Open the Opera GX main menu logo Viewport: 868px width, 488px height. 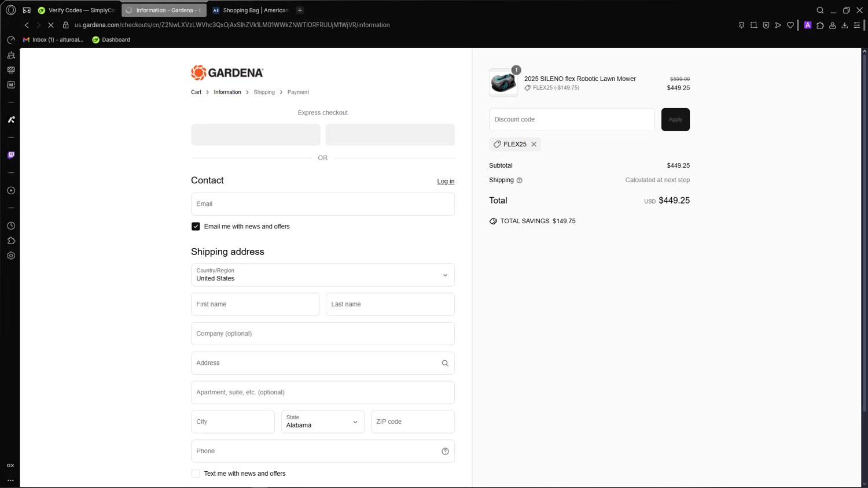(x=10, y=10)
